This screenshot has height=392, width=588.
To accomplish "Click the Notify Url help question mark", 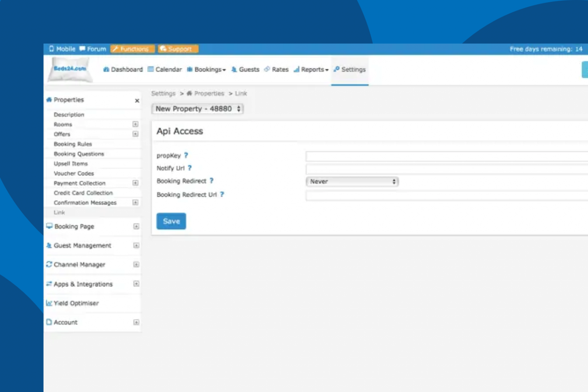I will click(x=189, y=168).
